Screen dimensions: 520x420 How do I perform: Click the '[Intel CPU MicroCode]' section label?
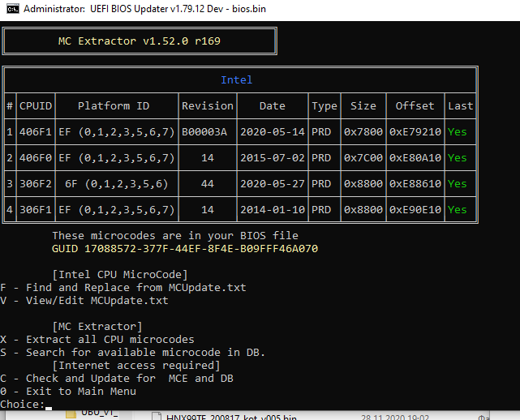click(x=120, y=275)
